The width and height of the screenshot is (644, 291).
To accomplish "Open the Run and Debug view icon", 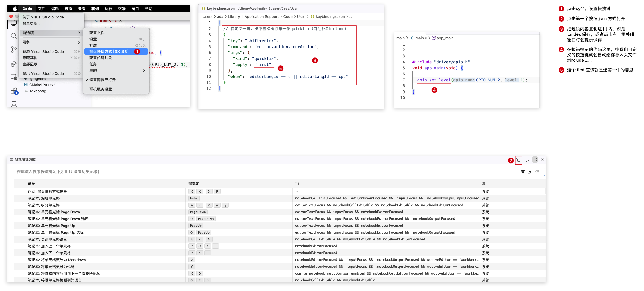I will click(14, 63).
